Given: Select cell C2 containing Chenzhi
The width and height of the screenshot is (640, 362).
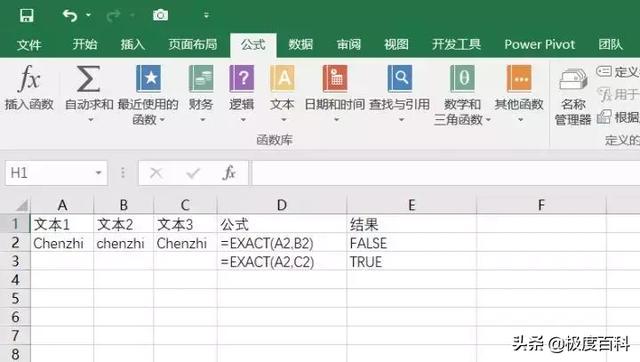Looking at the screenshot, I should [185, 243].
